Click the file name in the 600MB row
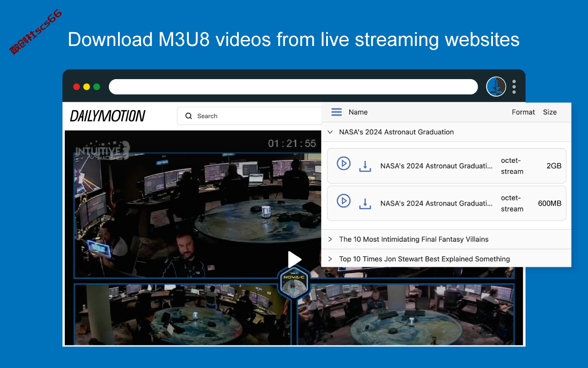This screenshot has width=588, height=368. pos(436,203)
